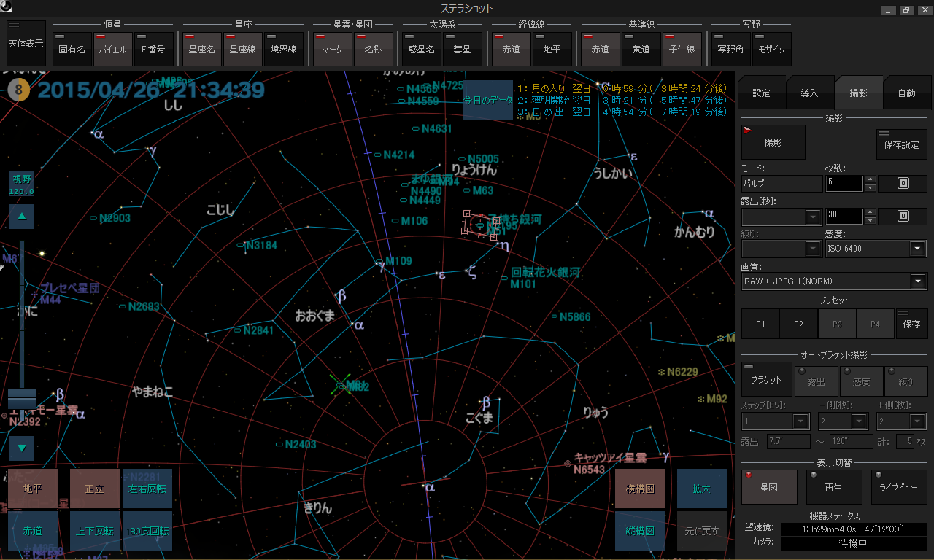Click the 元に戻す restore button
Screen dimensions: 934x560
click(702, 531)
